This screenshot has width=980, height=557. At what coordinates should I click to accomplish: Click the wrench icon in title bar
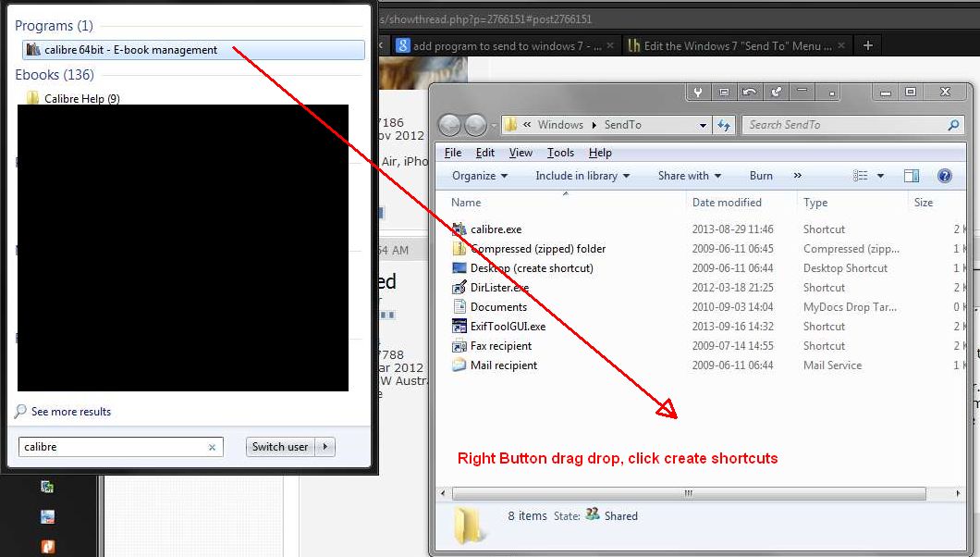(x=698, y=92)
